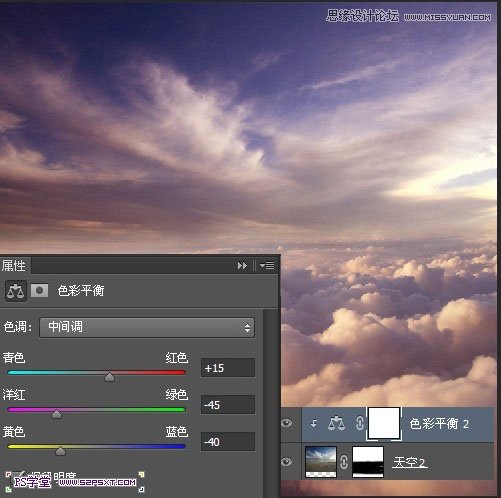
Task: Click the 色彩平衡 panel title text
Action: pyautogui.click(x=81, y=291)
